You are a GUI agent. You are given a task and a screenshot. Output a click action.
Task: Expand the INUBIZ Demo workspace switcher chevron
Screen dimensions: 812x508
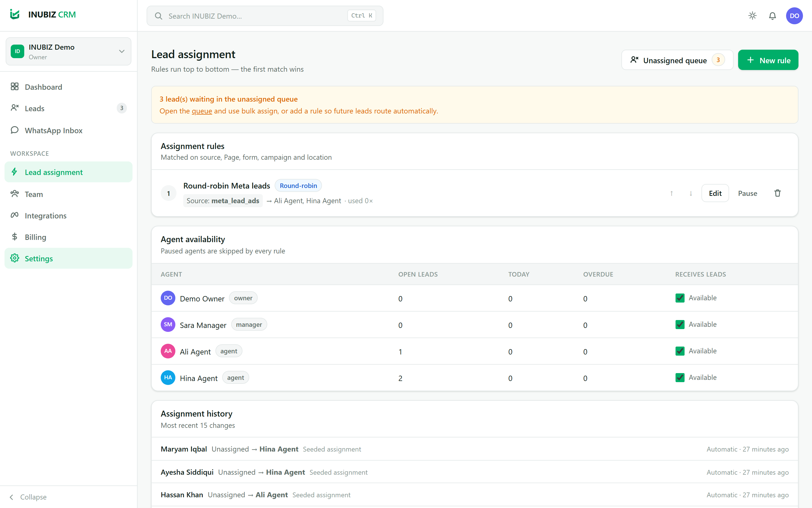[x=122, y=51]
